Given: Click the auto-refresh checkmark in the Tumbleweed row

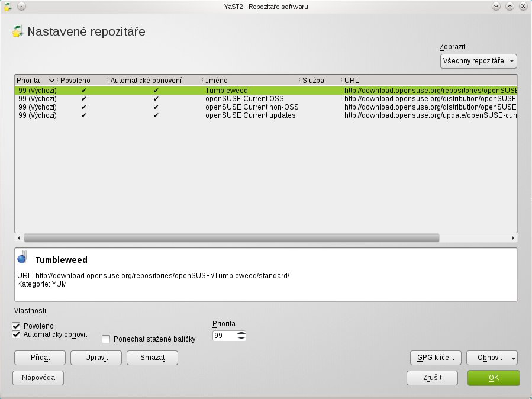Looking at the screenshot, I should (x=156, y=90).
